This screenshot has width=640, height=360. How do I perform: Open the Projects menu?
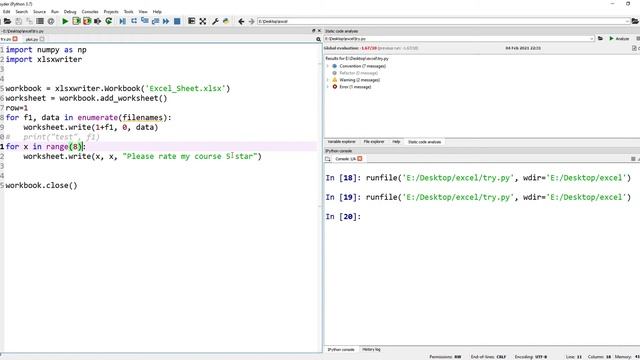[111, 12]
